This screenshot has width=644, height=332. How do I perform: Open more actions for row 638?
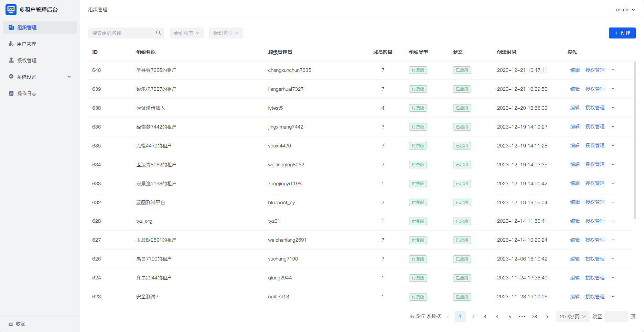click(x=612, y=108)
